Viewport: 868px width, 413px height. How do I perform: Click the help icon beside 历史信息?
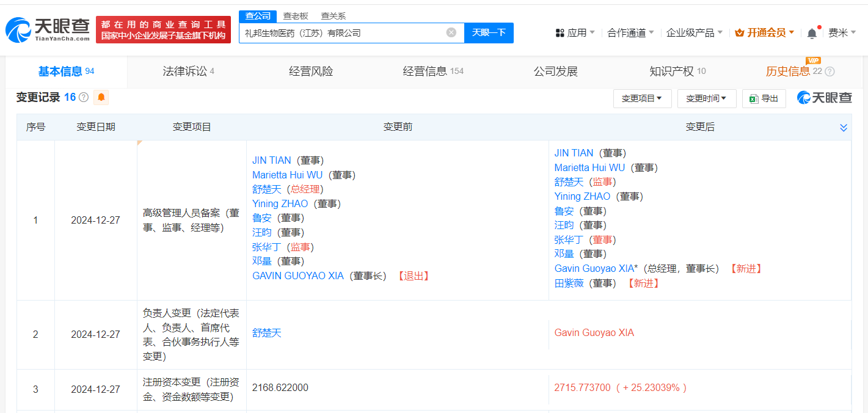tap(830, 71)
